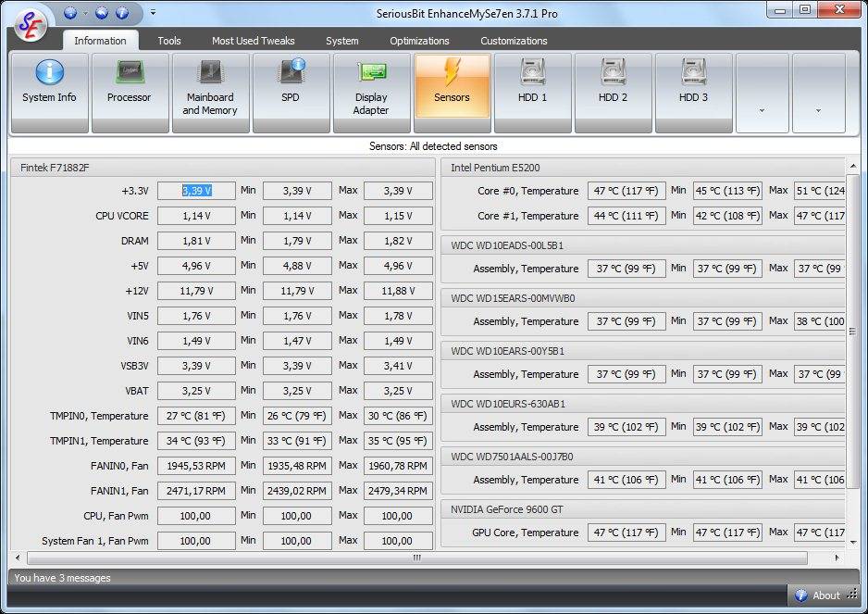Click the back-arrow round icon in quick access
The width and height of the screenshot is (868, 614).
click(x=102, y=12)
